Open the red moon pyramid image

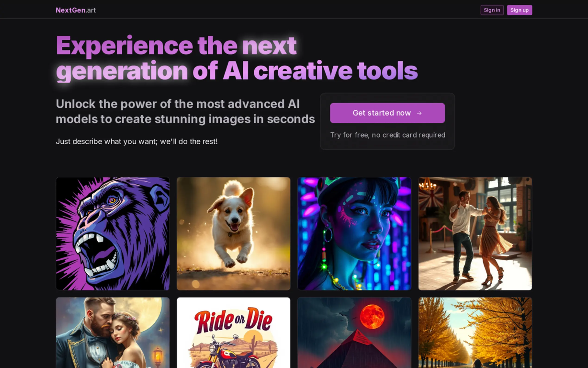[x=354, y=333]
